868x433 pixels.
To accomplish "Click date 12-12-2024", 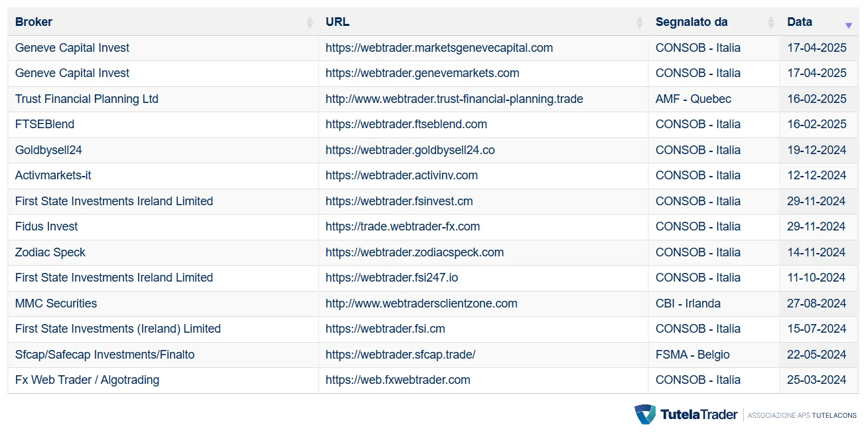I will (817, 175).
